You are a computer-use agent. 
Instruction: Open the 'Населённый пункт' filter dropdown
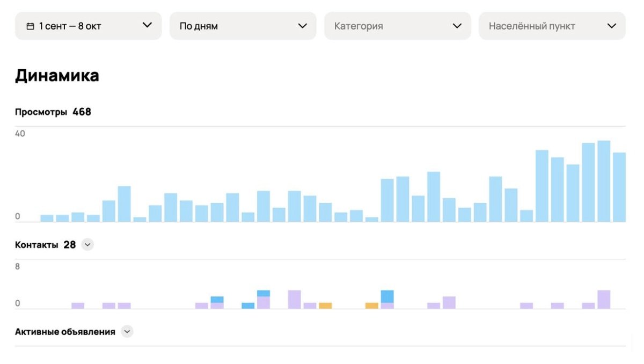click(552, 26)
